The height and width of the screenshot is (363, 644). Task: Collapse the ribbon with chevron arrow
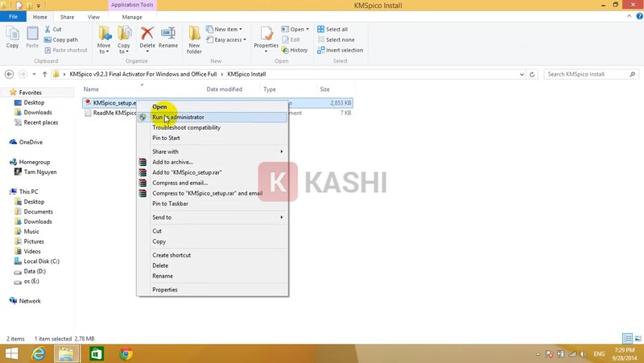630,16
